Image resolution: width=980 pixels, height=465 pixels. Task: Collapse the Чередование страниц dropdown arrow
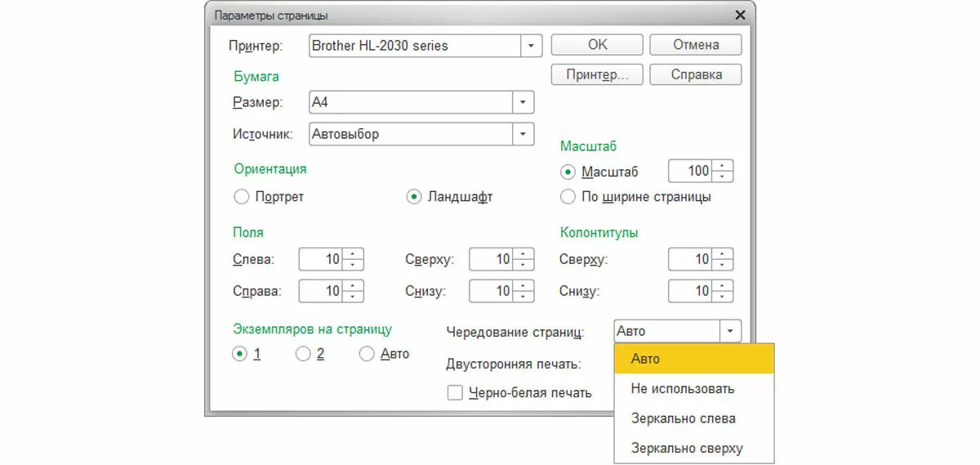pos(730,331)
